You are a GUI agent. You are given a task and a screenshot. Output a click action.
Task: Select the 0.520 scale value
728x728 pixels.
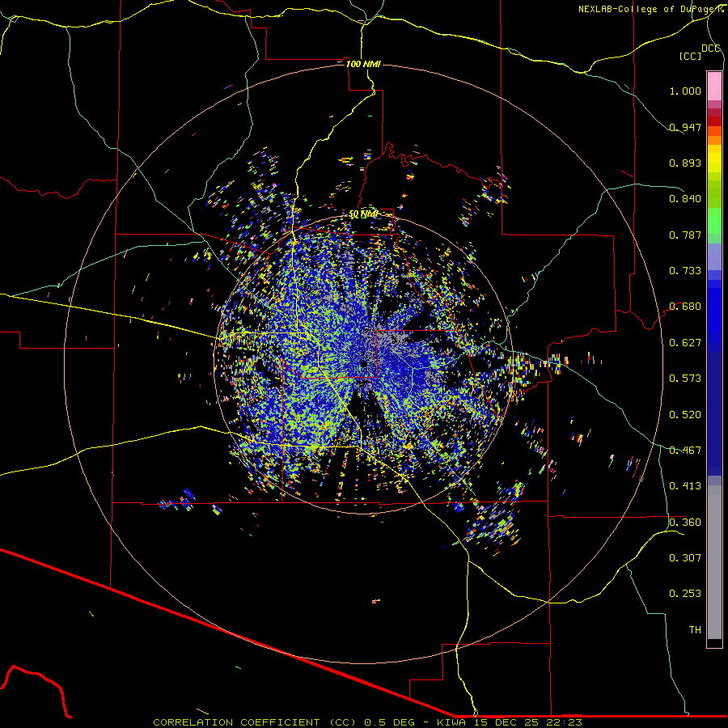tap(685, 414)
